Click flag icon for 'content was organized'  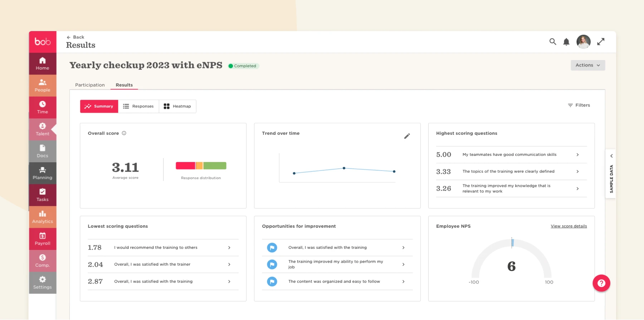point(272,282)
